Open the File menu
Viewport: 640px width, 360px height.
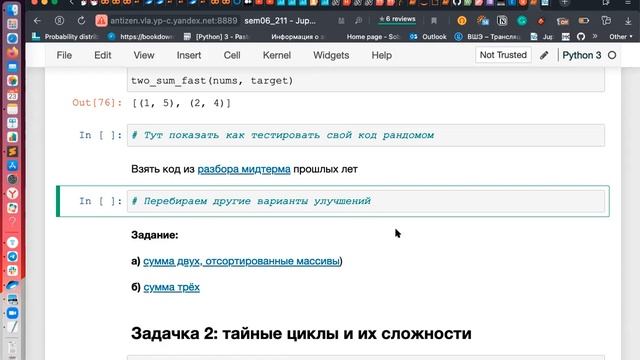[64, 55]
